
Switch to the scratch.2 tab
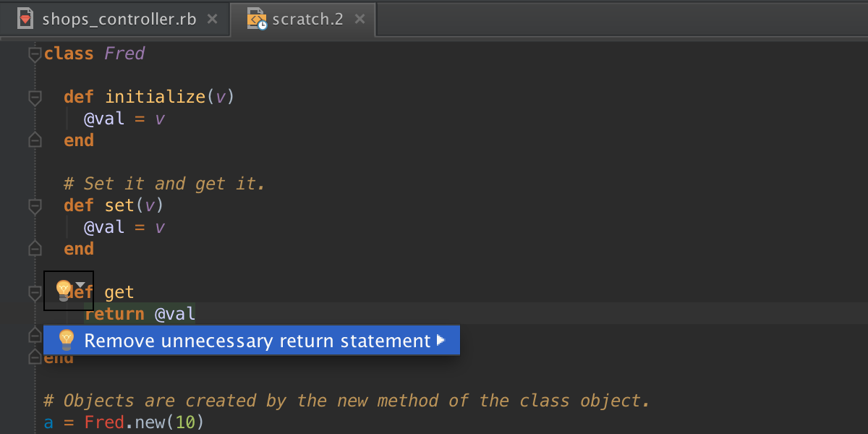[x=307, y=20]
